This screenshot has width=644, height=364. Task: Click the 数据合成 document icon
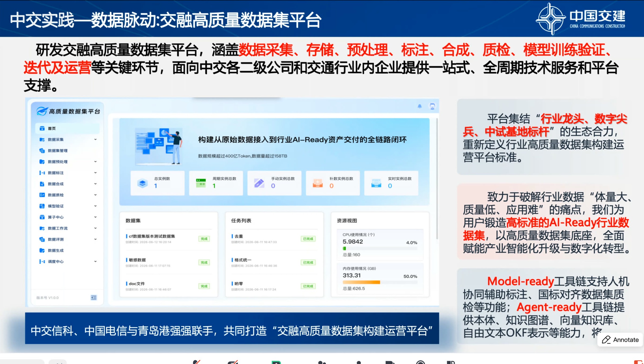[42, 184]
